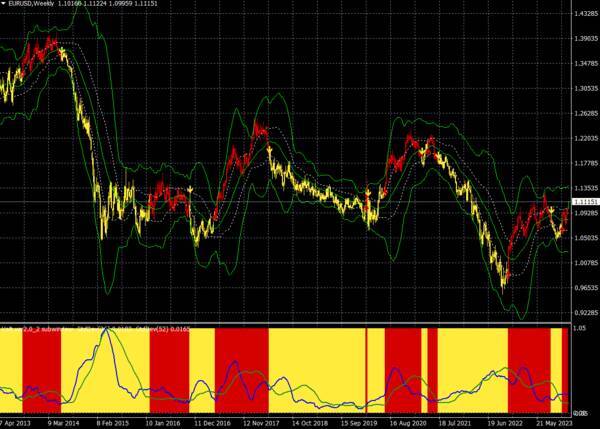This screenshot has height=429, width=600.
Task: Click the current price label 1.11151
Action: tap(583, 201)
